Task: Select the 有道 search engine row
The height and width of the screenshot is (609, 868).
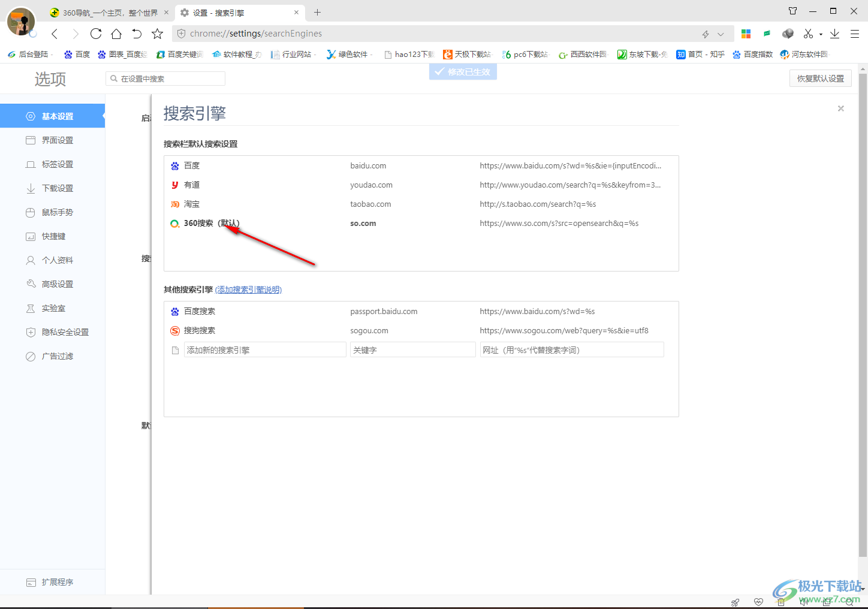Action: click(x=421, y=185)
